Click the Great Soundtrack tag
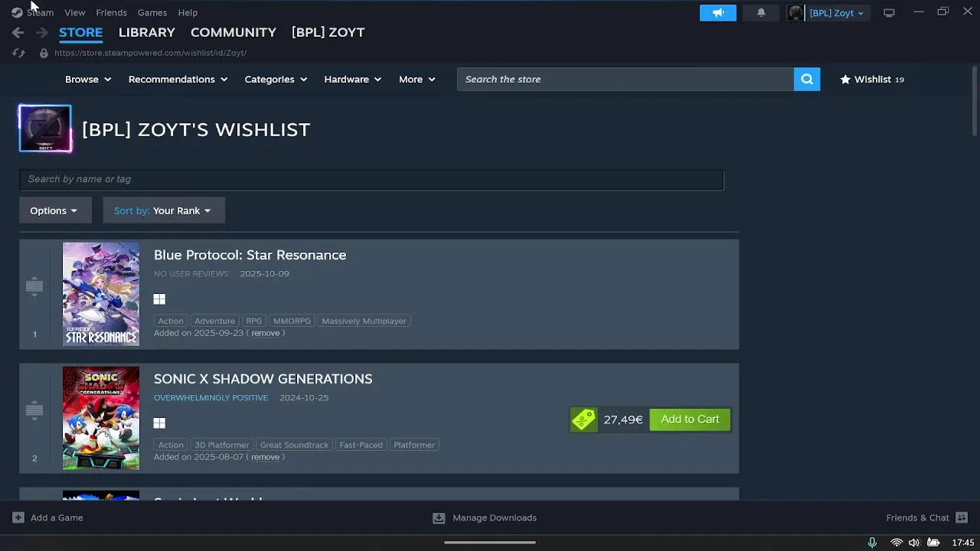 pos(294,445)
